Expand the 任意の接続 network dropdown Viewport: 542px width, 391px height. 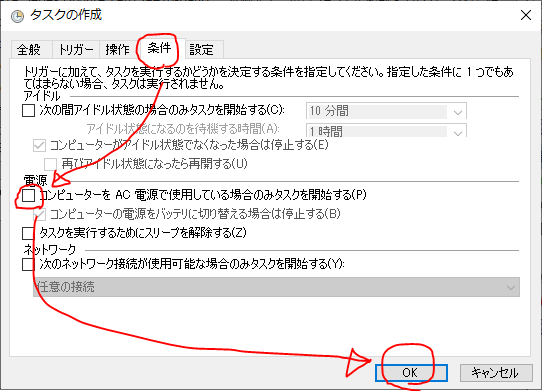click(276, 287)
